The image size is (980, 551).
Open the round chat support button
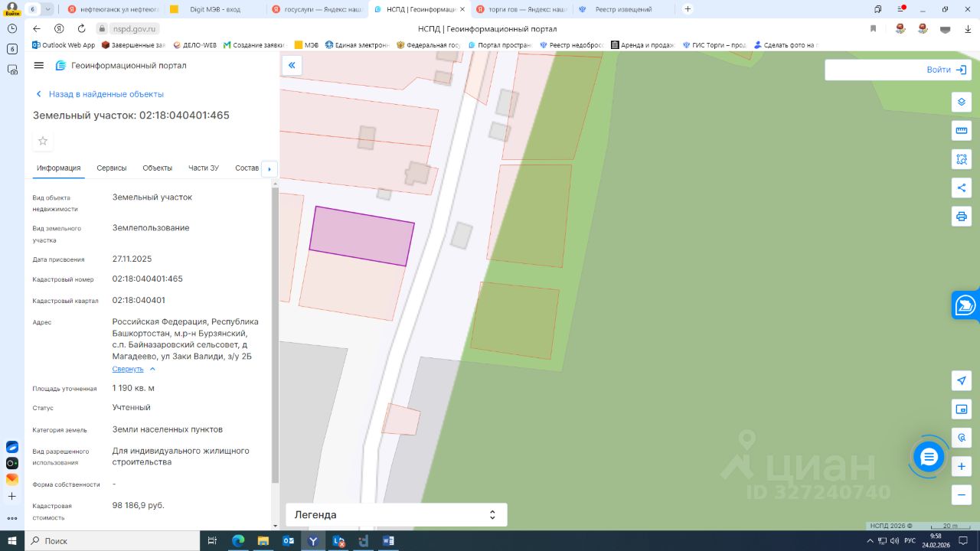929,458
